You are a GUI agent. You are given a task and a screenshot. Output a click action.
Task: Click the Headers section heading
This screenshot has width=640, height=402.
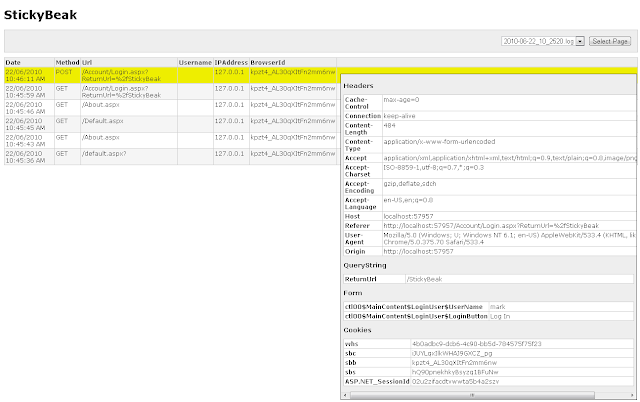358,86
